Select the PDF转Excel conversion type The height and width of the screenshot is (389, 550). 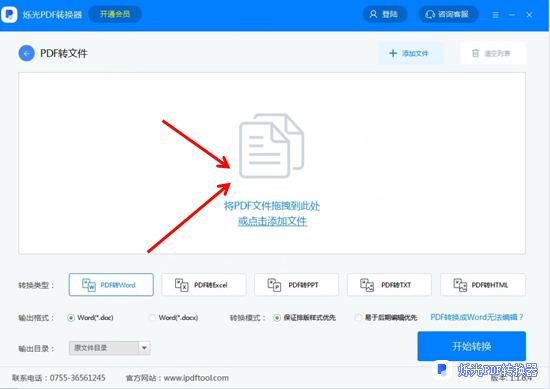204,285
